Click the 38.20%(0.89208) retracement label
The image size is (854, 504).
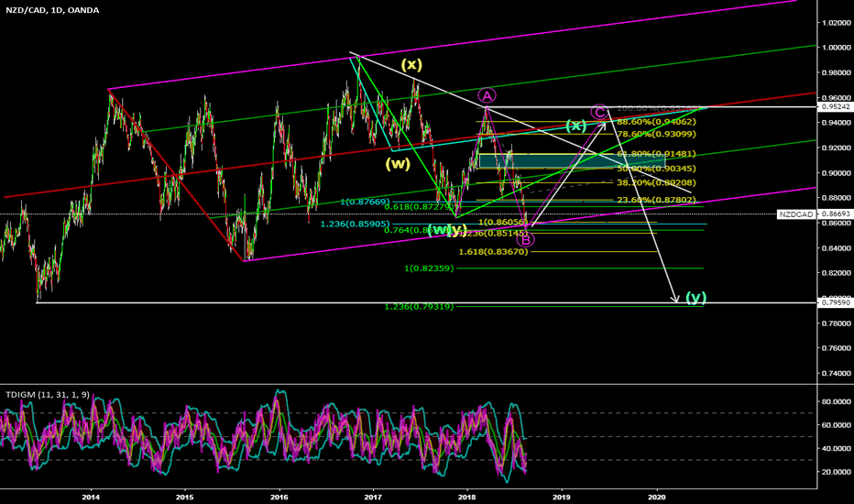pyautogui.click(x=656, y=183)
